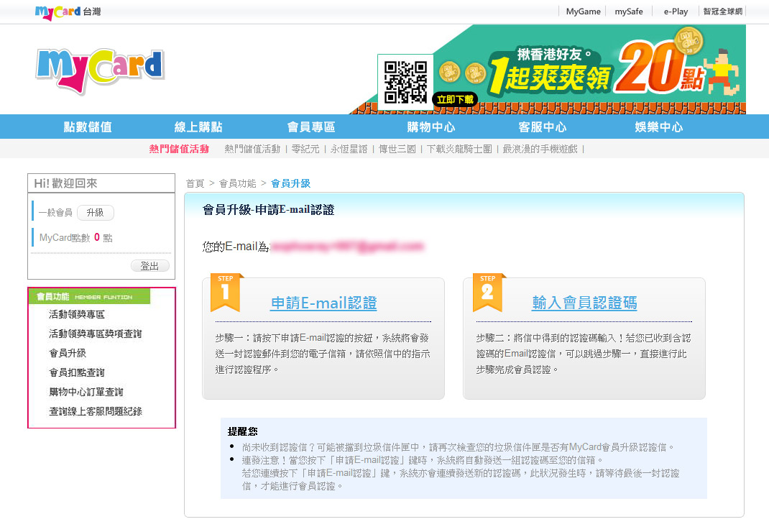Click the 會員功能 green section header
The image size is (769, 532).
[x=89, y=296]
